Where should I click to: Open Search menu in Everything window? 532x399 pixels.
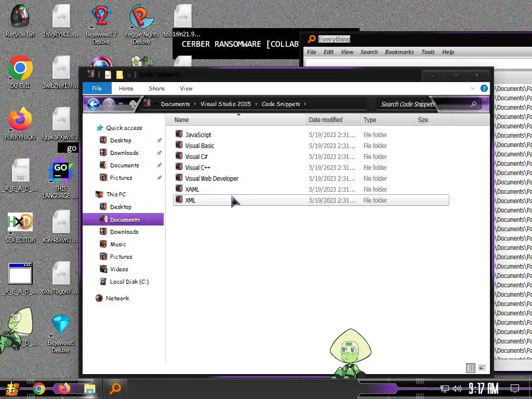(x=369, y=52)
